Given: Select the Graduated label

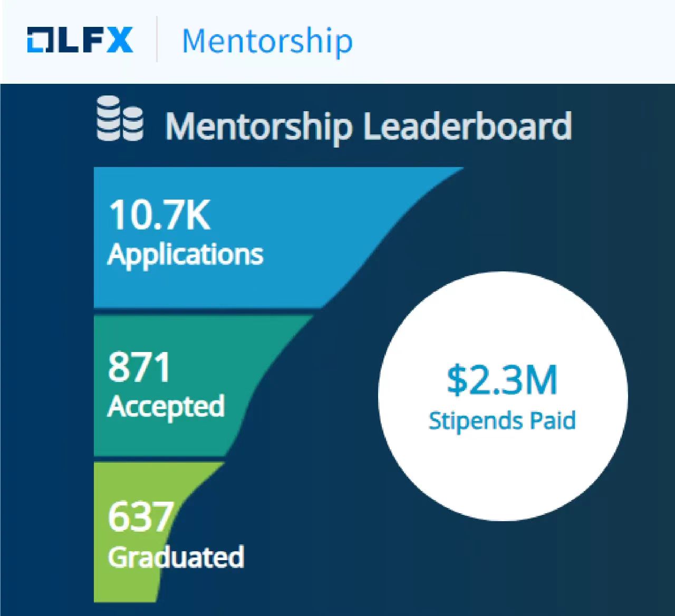Looking at the screenshot, I should [176, 557].
